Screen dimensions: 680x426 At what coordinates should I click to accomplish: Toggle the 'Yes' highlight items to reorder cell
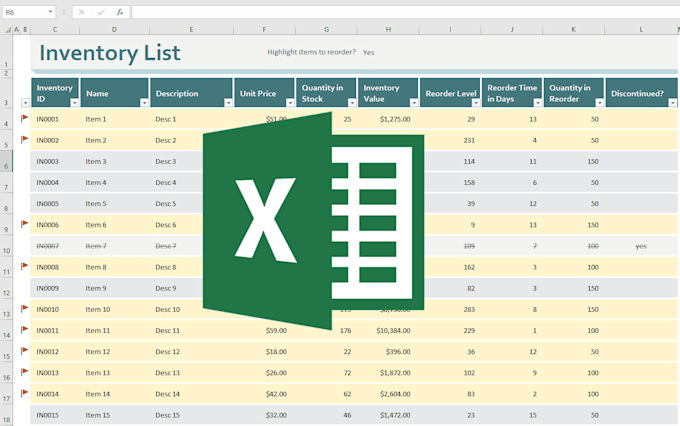368,52
